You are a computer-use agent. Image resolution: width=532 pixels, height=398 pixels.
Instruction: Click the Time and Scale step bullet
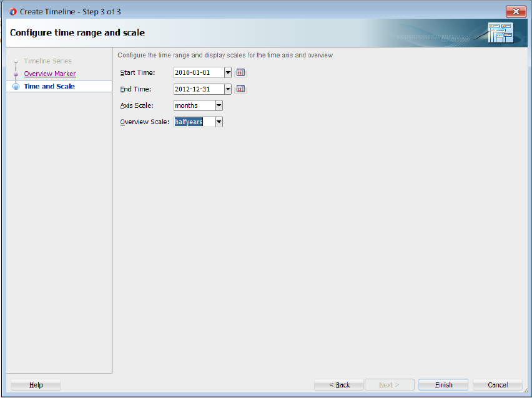[x=16, y=86]
